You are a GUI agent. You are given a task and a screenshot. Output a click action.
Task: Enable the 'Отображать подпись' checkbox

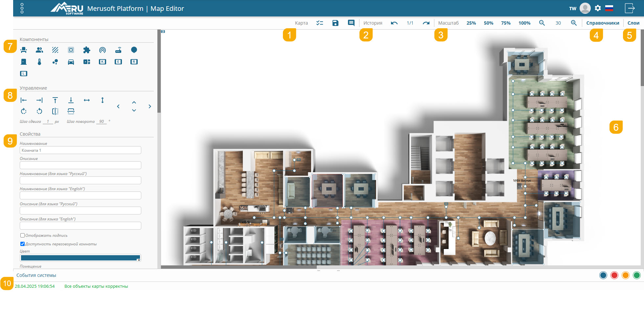[22, 235]
